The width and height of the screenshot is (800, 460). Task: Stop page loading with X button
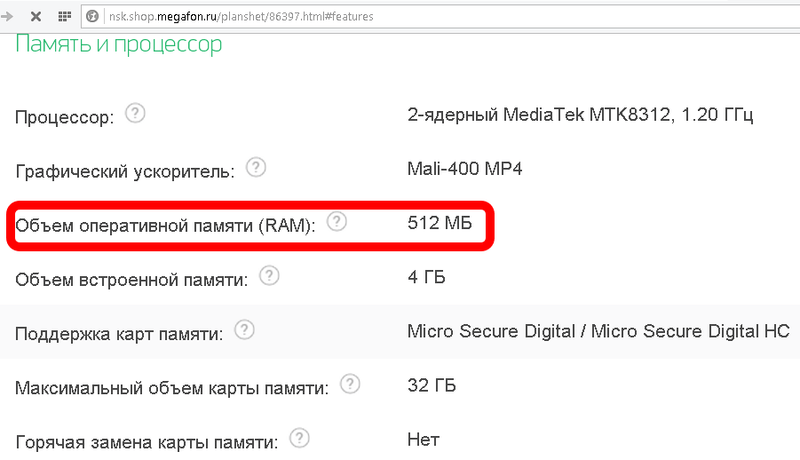(35, 17)
